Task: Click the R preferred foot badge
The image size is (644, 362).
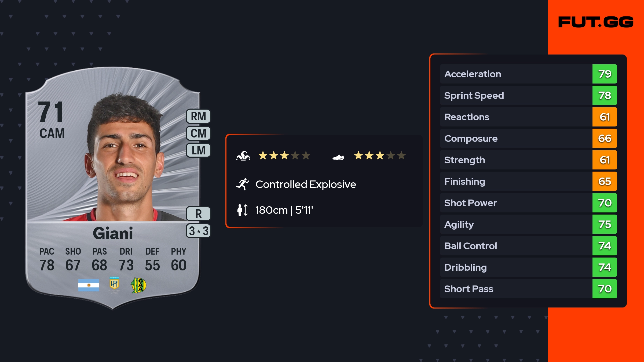Action: pyautogui.click(x=198, y=214)
